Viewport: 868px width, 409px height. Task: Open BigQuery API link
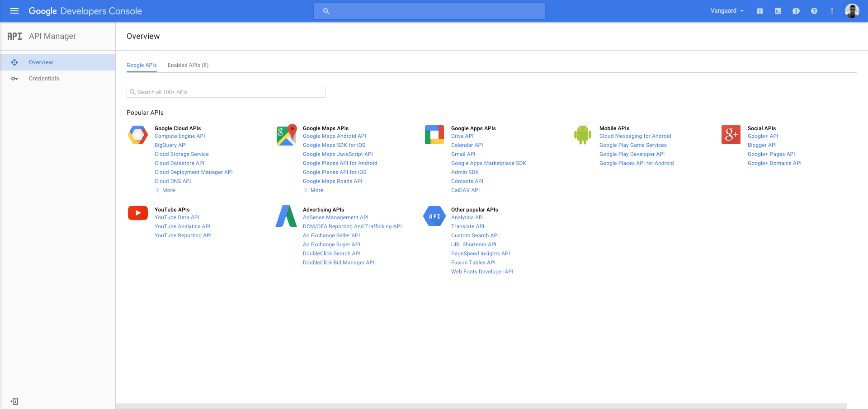click(170, 145)
